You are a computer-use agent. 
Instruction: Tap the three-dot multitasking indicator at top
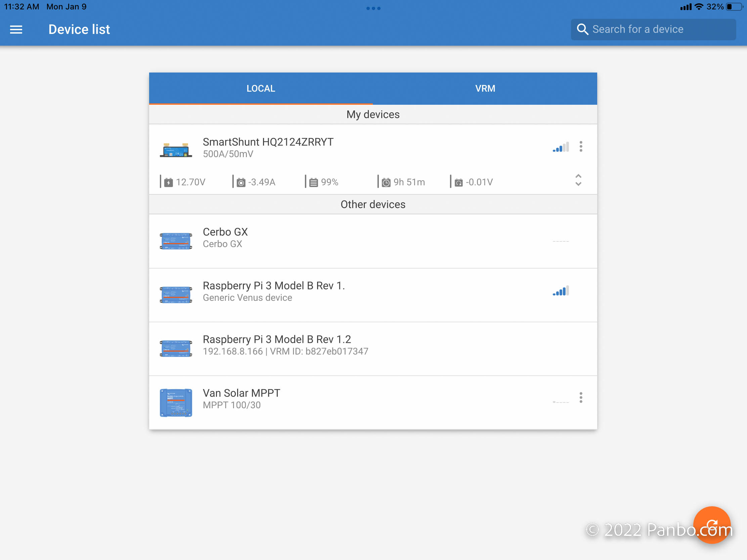click(x=373, y=8)
